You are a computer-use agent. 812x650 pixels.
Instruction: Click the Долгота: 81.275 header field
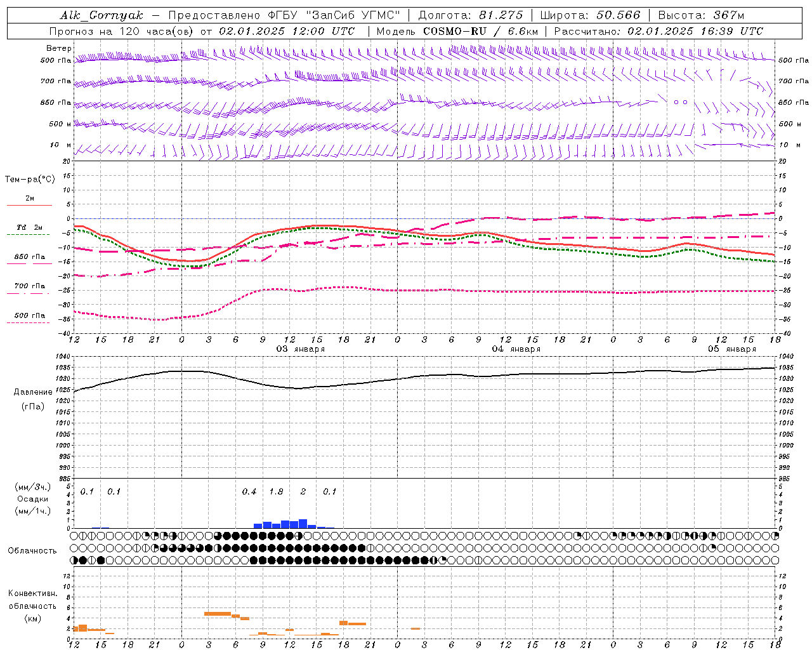tap(471, 15)
